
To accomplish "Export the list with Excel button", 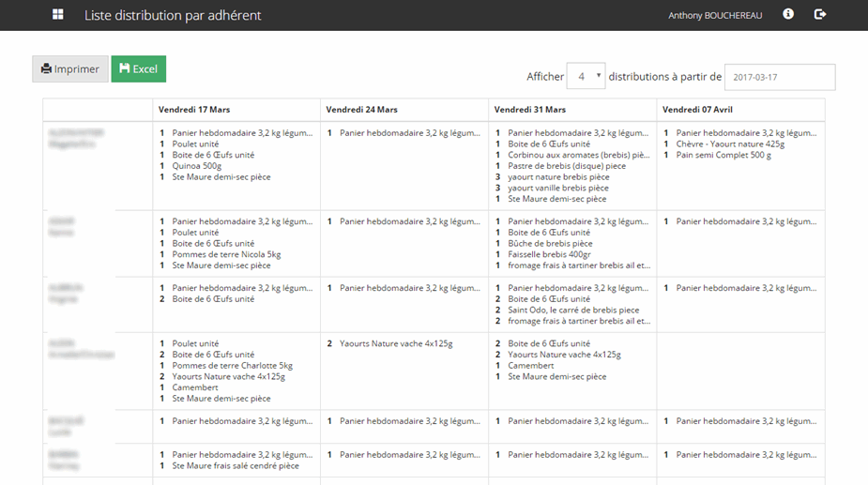I will [x=138, y=69].
